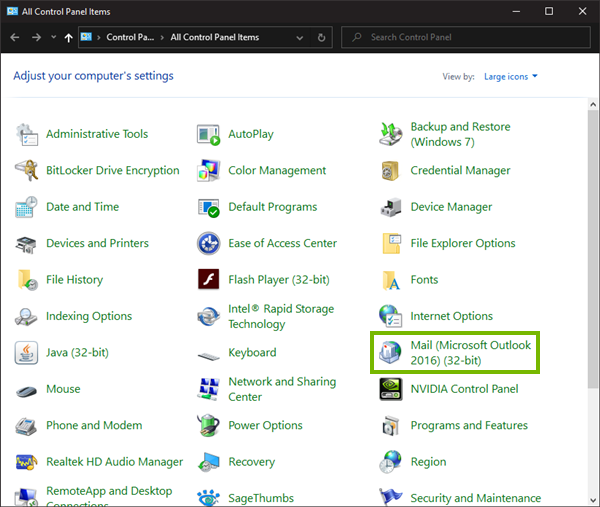Click the Internet Options globe icon
Image resolution: width=600 pixels, height=507 pixels.
click(390, 316)
